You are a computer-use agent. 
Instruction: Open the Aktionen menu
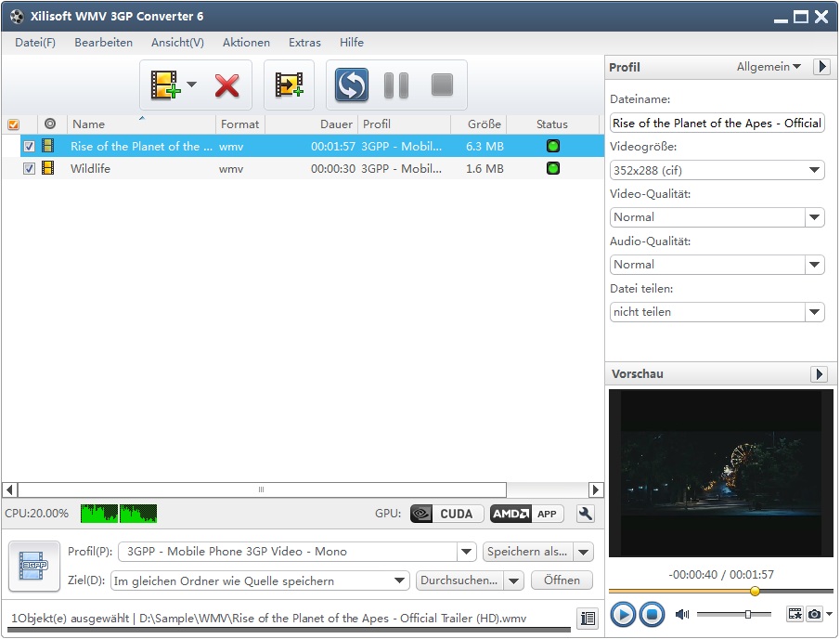tap(246, 43)
